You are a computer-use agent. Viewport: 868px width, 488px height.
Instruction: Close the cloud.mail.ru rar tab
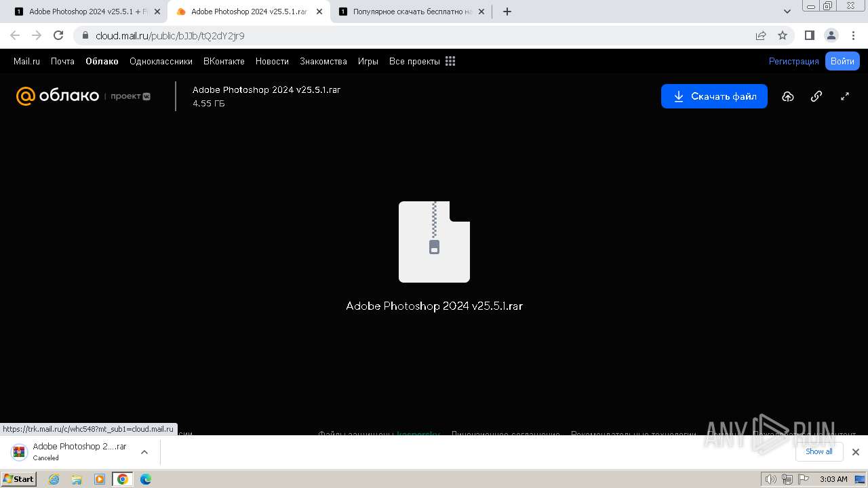(x=319, y=12)
